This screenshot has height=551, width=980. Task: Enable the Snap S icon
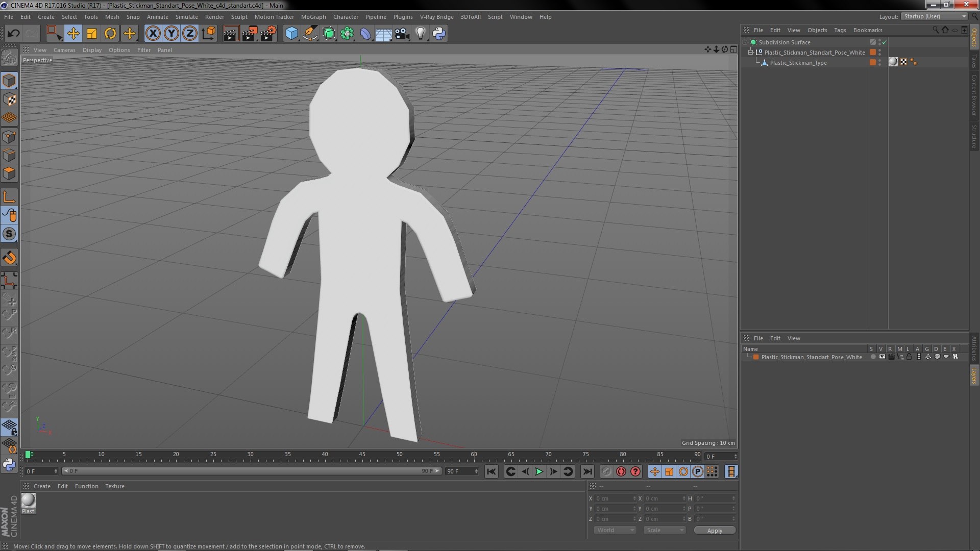9,234
